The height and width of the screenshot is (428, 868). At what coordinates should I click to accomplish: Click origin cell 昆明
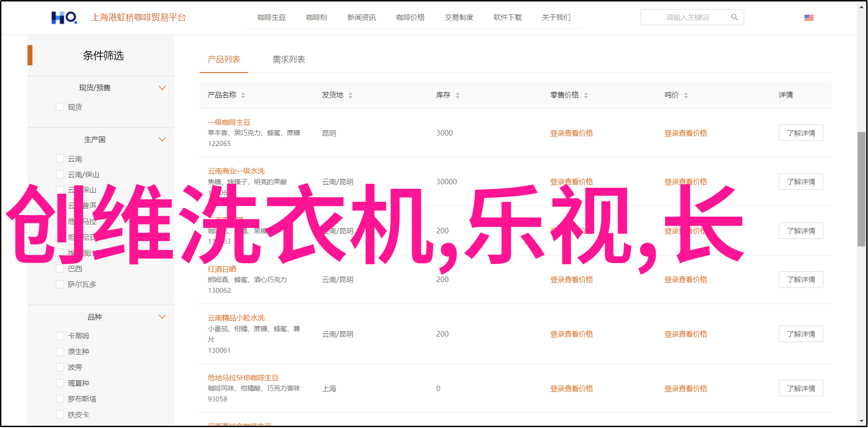(x=329, y=133)
